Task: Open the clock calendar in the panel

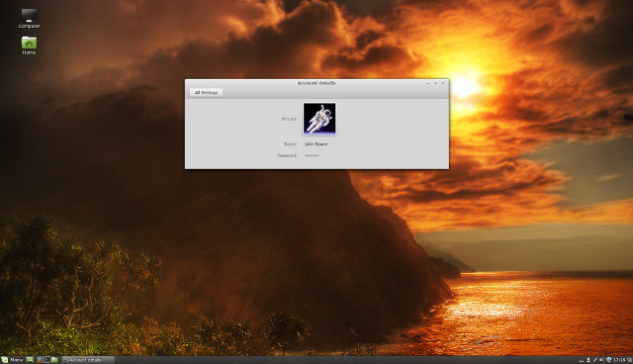Action: [619, 360]
